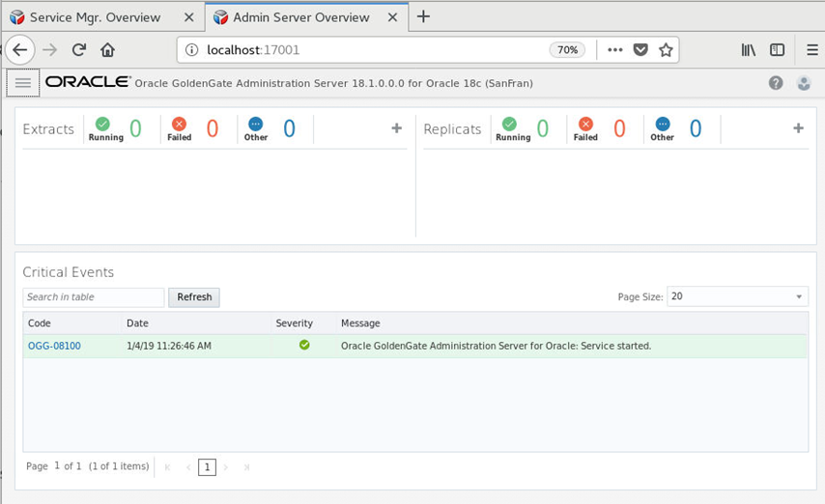Go to previous page of events

pyautogui.click(x=187, y=466)
